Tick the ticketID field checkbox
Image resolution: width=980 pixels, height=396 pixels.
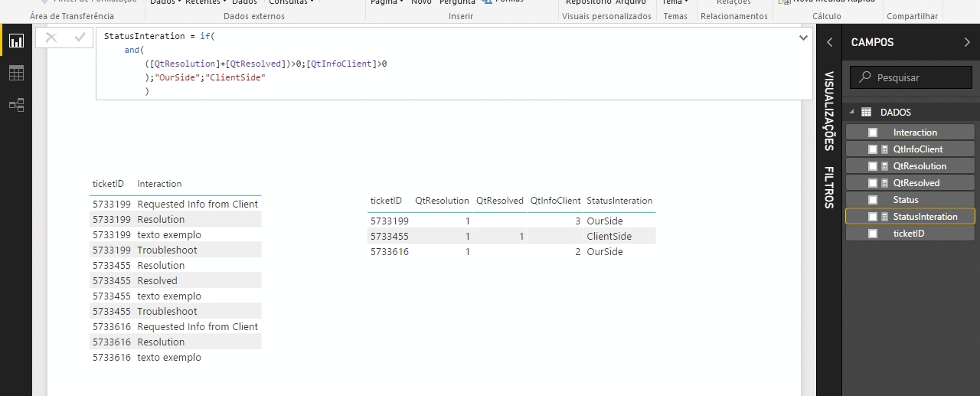pos(873,234)
